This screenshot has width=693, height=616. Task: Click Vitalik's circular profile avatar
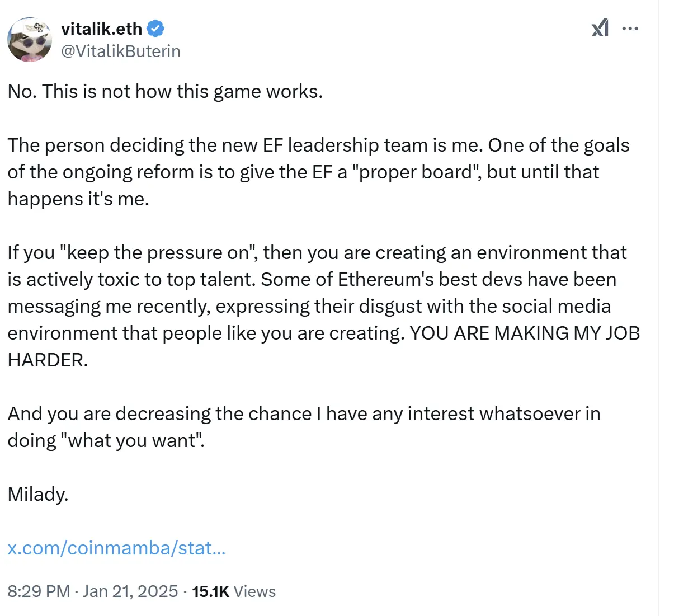(x=30, y=40)
